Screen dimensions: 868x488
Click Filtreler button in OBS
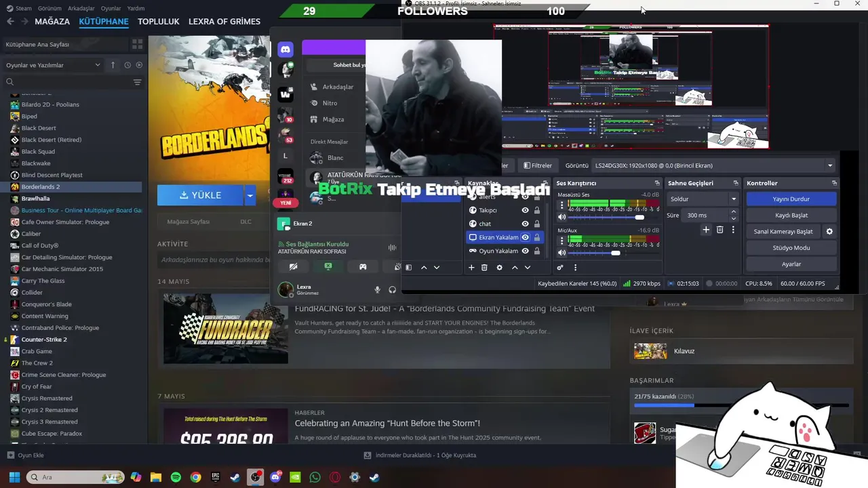coord(537,165)
